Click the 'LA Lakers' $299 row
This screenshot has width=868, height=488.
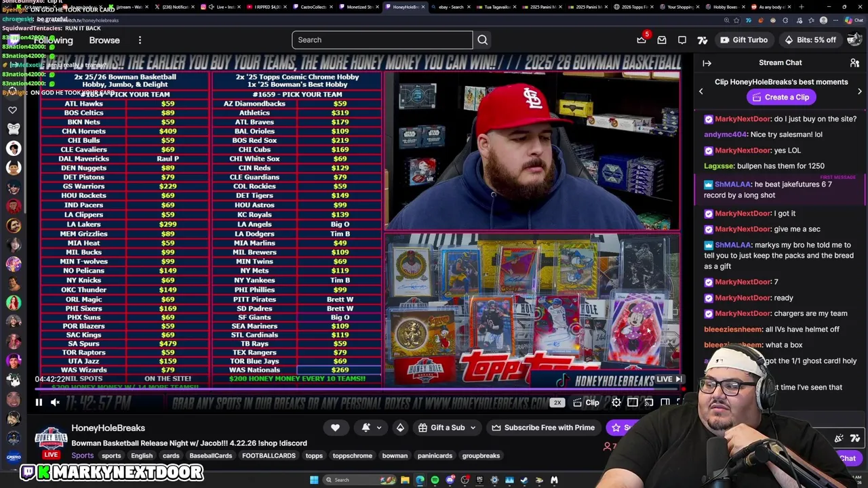(125, 224)
